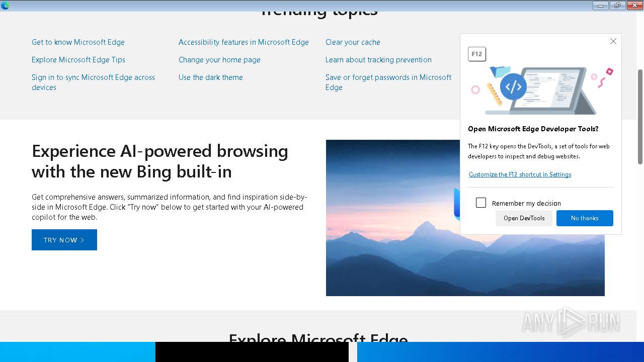This screenshot has width=644, height=362.
Task: Open Use the dark theme link
Action: (211, 77)
